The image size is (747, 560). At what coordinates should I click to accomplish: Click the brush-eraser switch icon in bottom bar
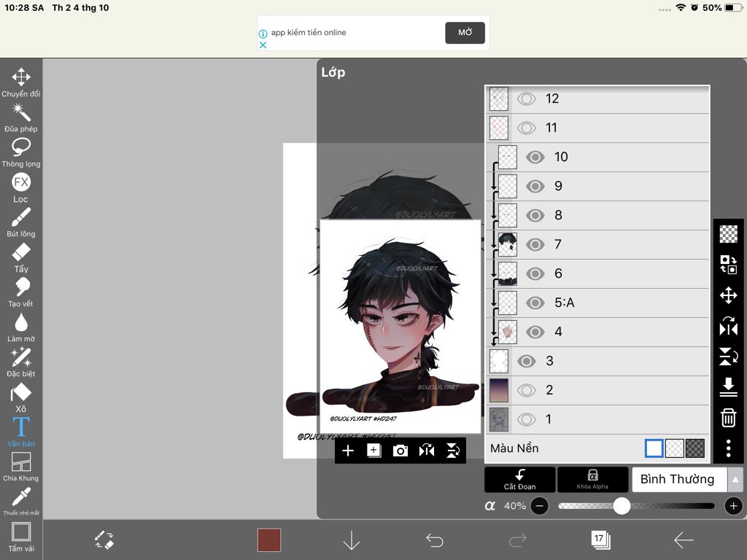[x=104, y=540]
